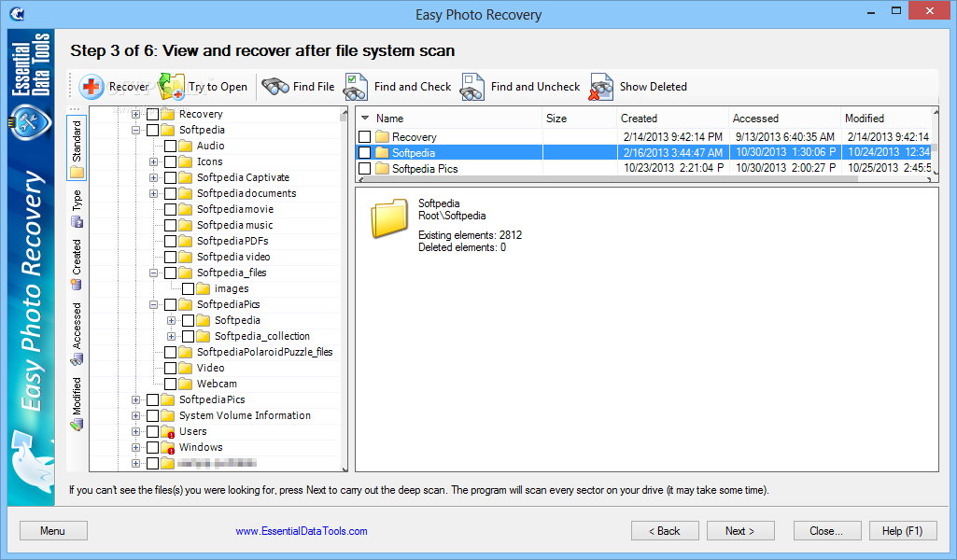Image resolution: width=957 pixels, height=560 pixels.
Task: Click the Try to Open icon
Action: 172,87
